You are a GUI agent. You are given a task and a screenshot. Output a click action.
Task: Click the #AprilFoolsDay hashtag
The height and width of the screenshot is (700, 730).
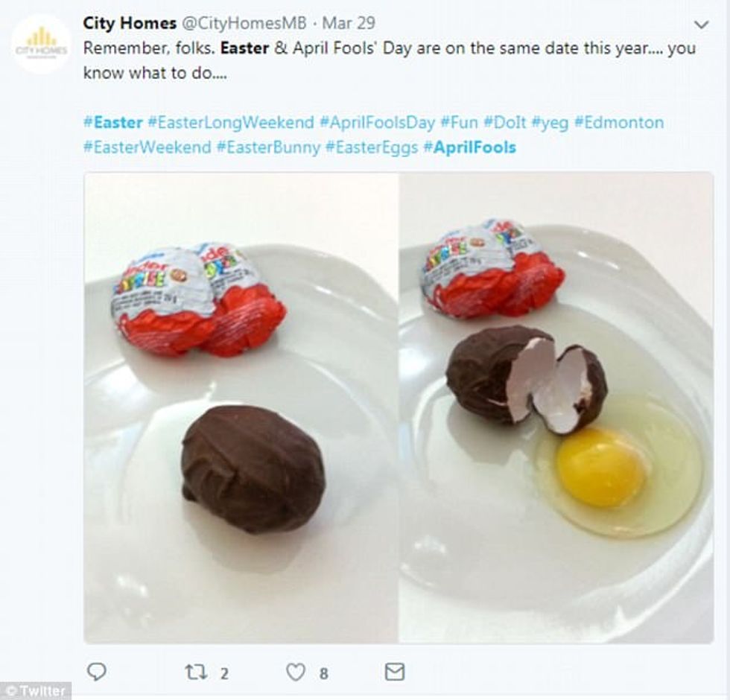coord(377,122)
